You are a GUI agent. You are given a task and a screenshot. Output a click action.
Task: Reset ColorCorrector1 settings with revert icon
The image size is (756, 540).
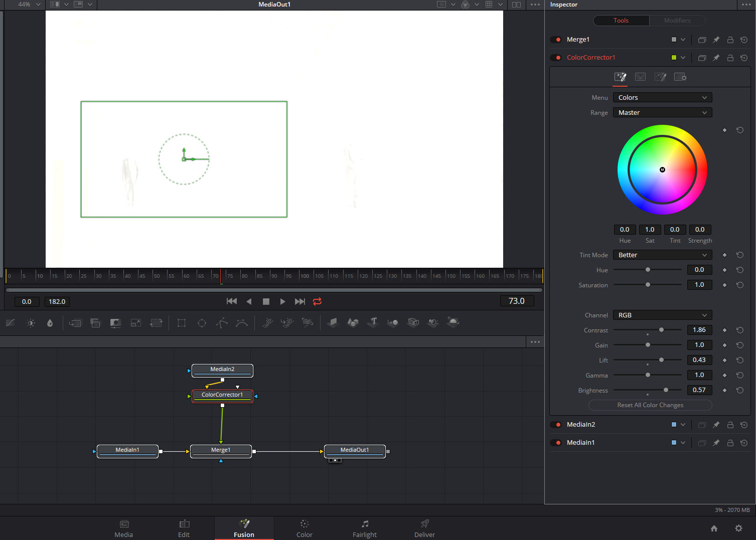click(x=744, y=58)
